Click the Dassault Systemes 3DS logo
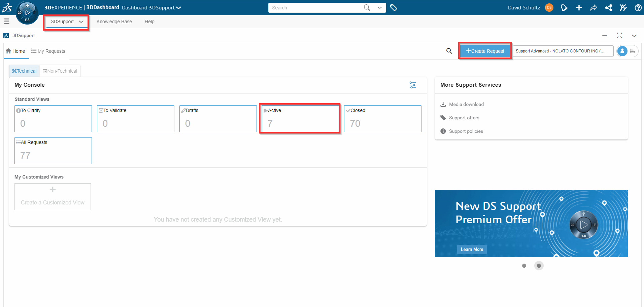This screenshot has width=644, height=307. pos(7,7)
